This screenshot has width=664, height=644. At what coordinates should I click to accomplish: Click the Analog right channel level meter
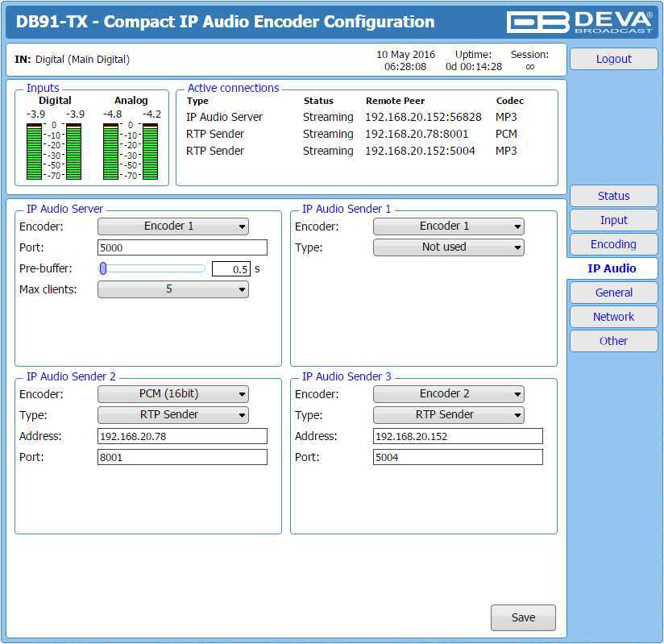coord(151,152)
